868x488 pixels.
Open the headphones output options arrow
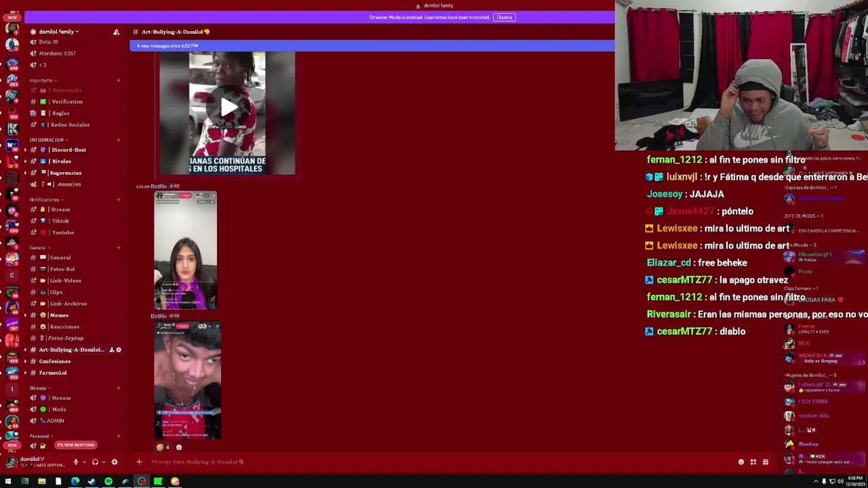coord(103,462)
